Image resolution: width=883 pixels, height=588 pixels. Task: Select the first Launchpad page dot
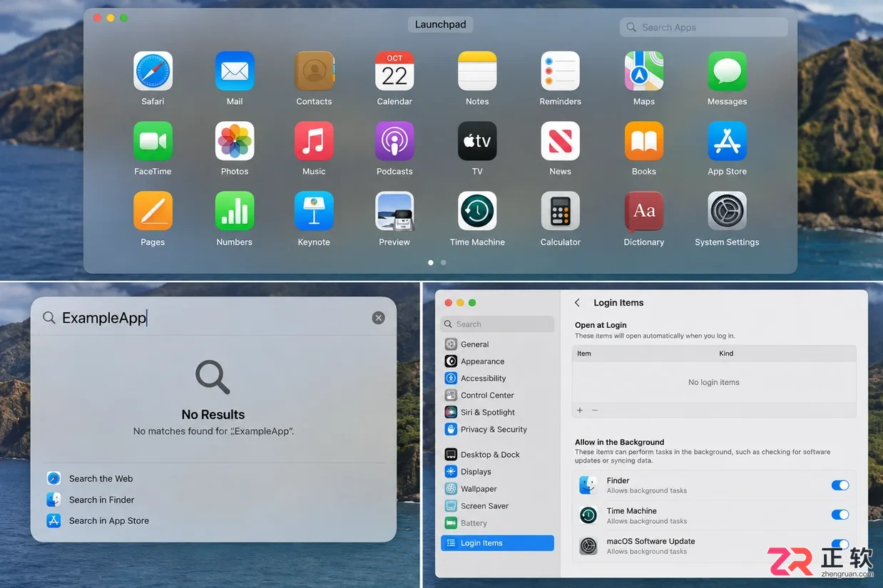(430, 262)
